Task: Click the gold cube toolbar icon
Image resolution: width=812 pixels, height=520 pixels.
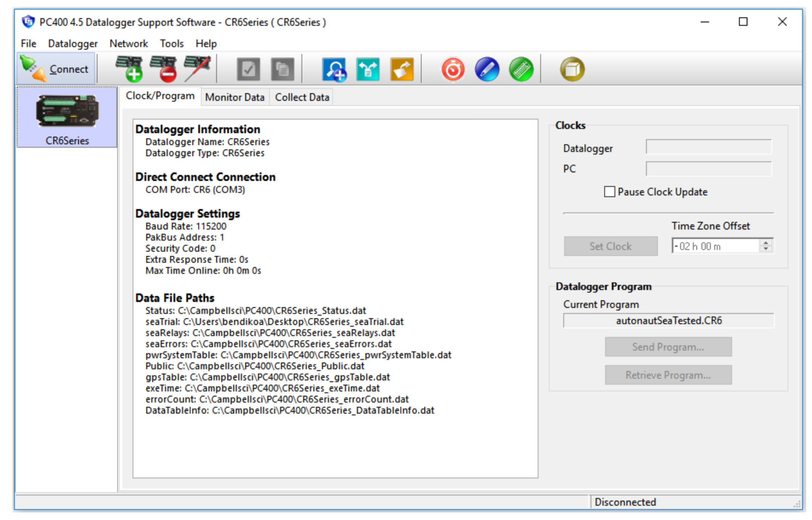Action: coord(572,69)
